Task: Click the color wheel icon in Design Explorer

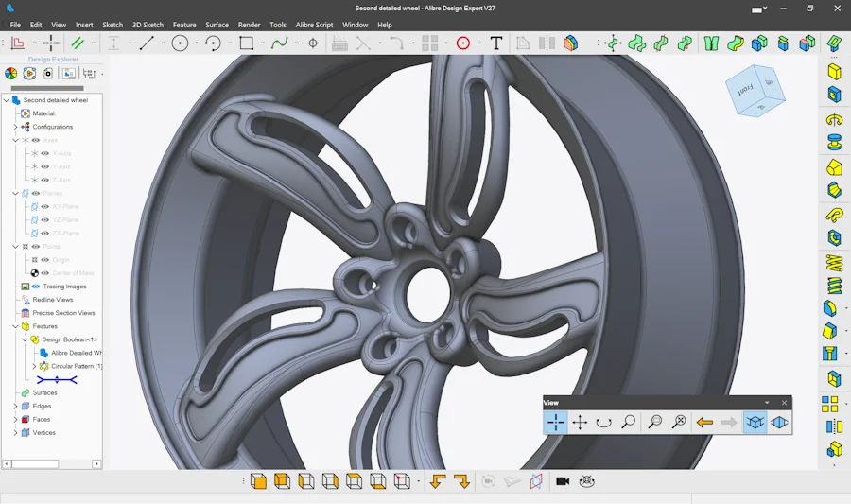Action: click(x=10, y=73)
